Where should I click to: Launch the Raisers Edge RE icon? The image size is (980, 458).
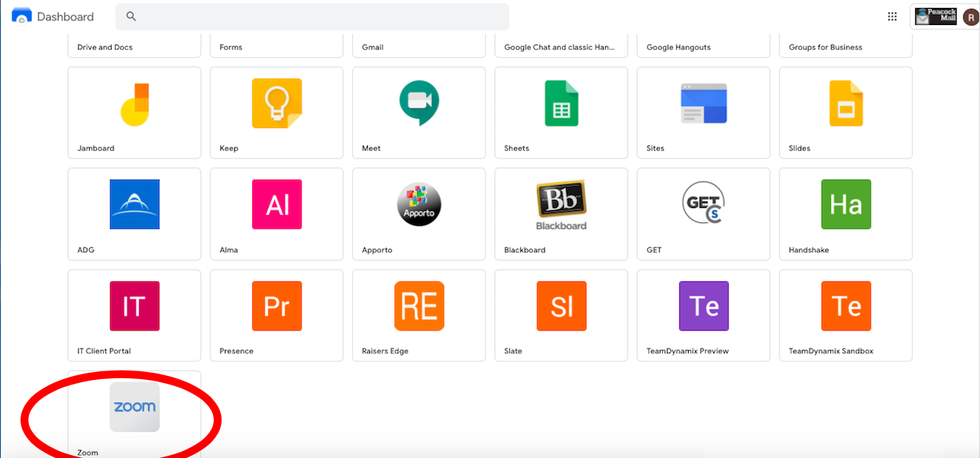[419, 306]
